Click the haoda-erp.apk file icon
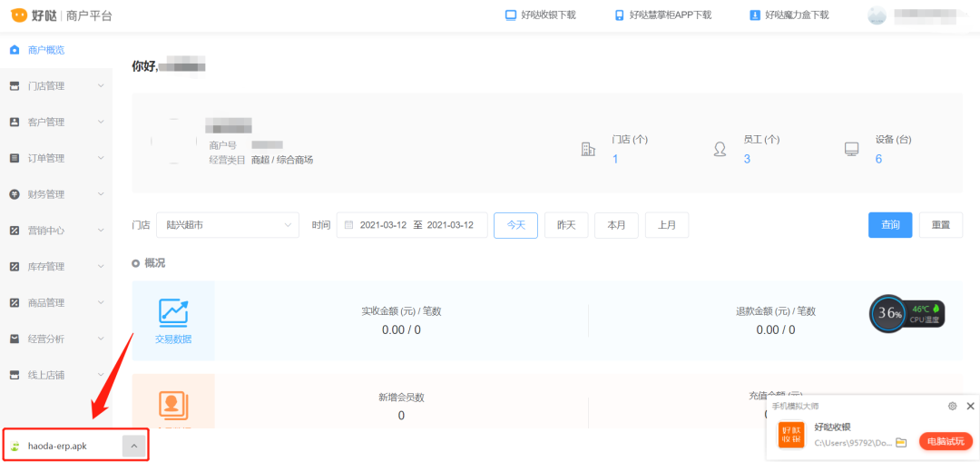The width and height of the screenshot is (980, 462). [x=15, y=447]
